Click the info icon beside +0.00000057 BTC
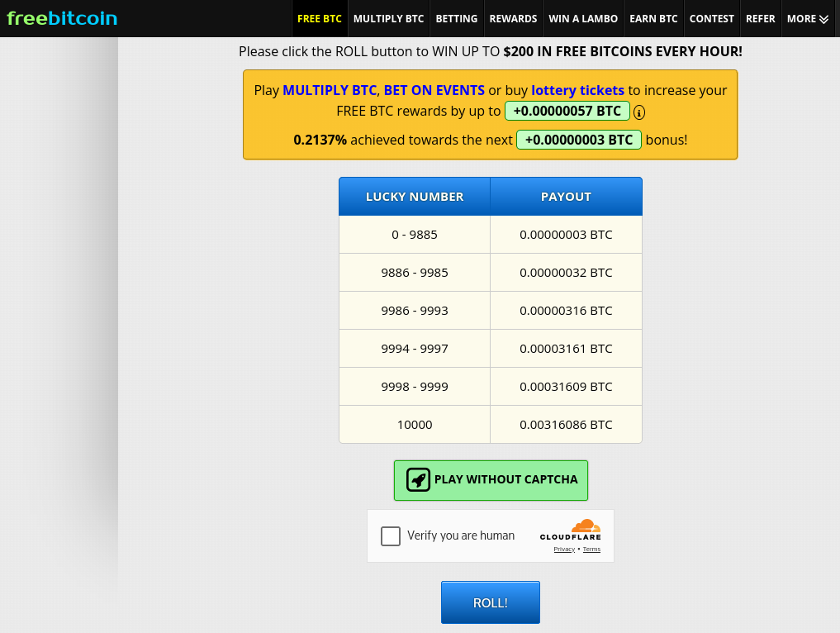Image resolution: width=840 pixels, height=633 pixels. pos(639,112)
